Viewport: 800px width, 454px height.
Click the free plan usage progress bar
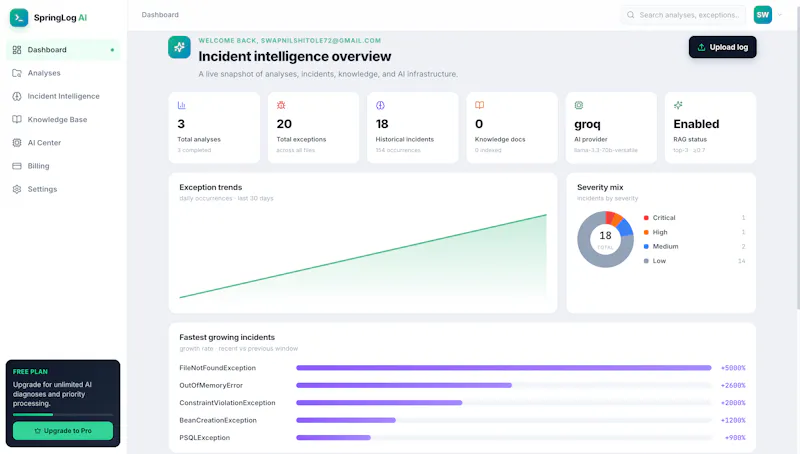coord(63,415)
